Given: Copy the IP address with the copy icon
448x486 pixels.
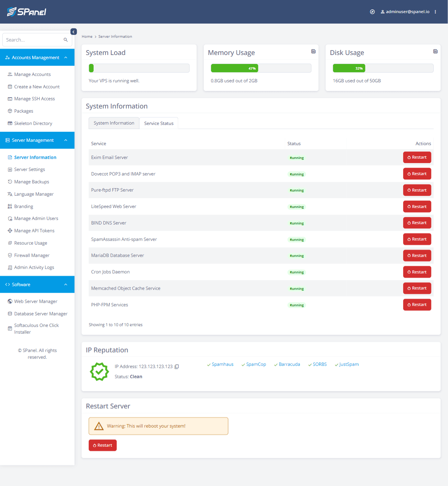Looking at the screenshot, I should click(x=176, y=366).
